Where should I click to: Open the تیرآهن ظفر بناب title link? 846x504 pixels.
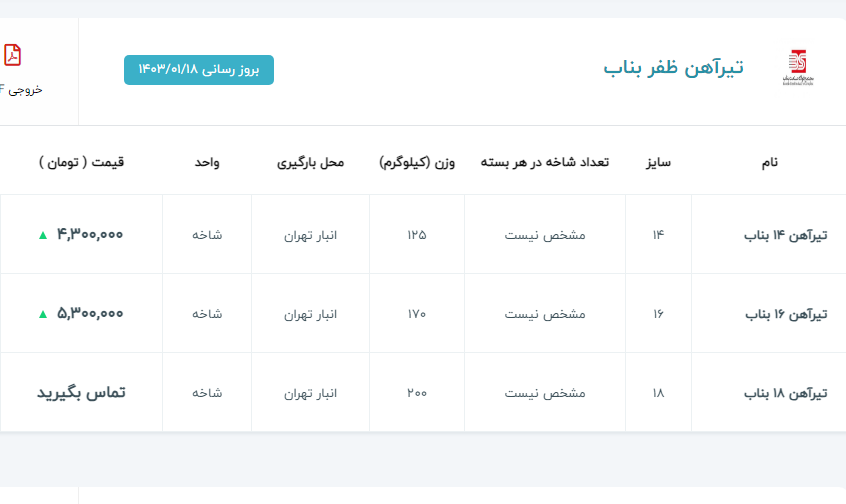(673, 68)
